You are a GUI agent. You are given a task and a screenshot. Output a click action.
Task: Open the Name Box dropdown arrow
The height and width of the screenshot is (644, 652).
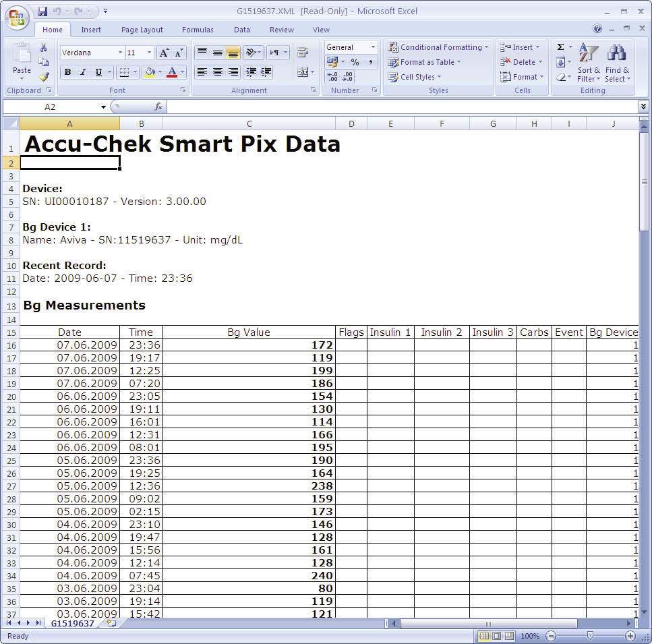pos(103,107)
